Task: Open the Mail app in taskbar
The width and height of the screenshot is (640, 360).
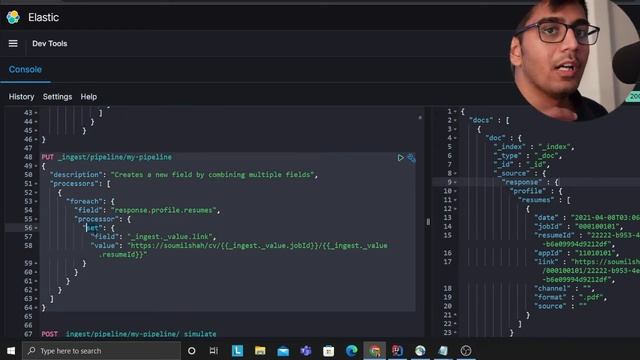Action: pyautogui.click(x=283, y=351)
